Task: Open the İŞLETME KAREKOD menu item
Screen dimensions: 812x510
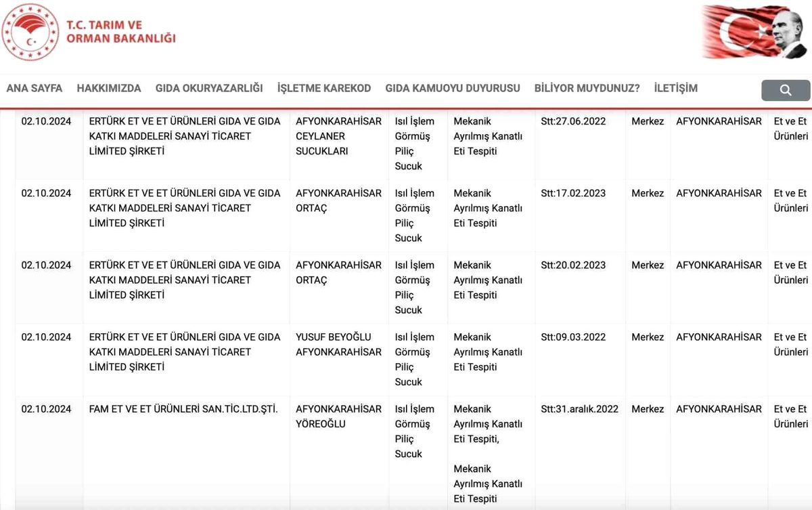Action: [x=324, y=88]
